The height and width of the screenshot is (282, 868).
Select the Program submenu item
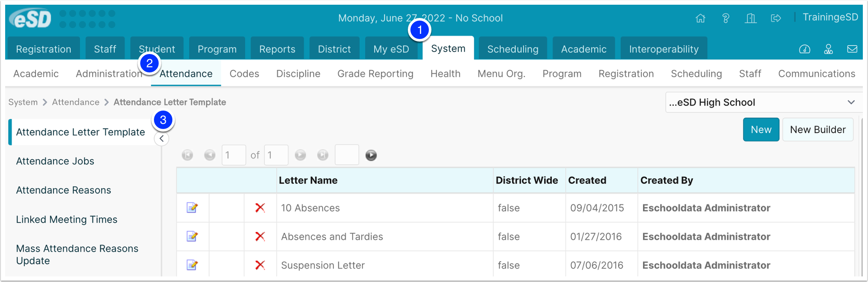pos(562,74)
